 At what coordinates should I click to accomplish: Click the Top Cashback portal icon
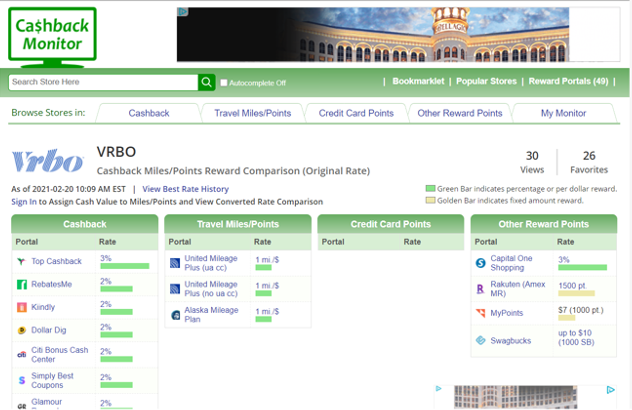point(21,261)
